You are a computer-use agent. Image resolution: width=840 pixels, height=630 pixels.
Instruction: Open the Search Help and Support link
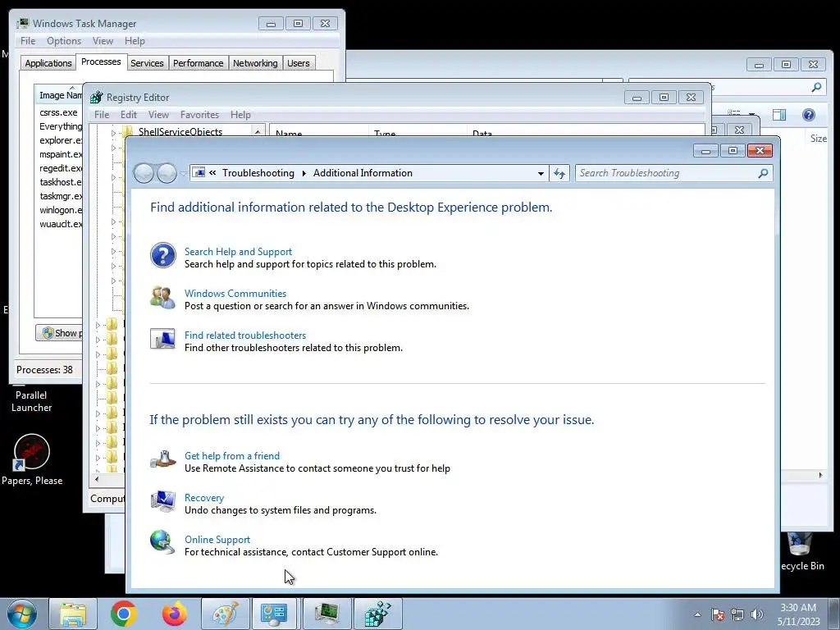click(239, 251)
